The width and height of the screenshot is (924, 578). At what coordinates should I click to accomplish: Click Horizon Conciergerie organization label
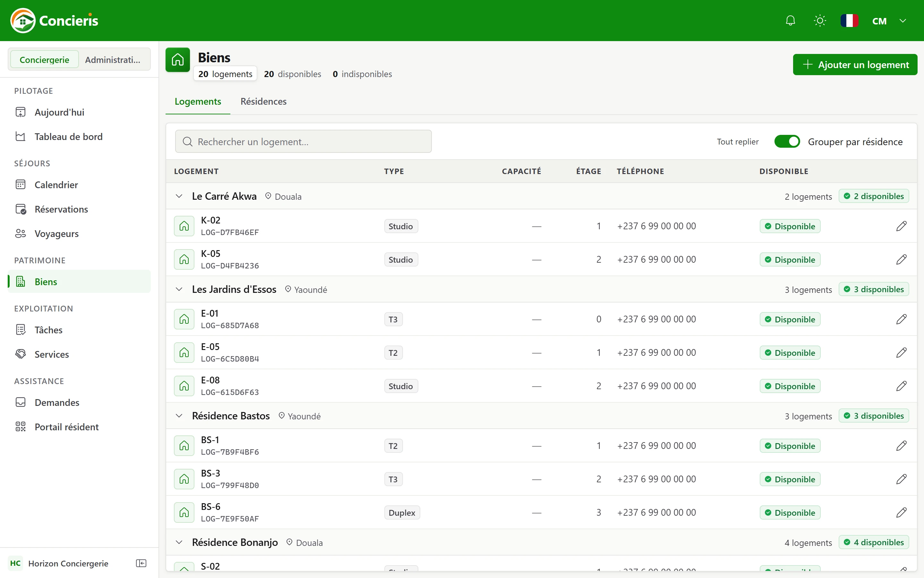(68, 564)
